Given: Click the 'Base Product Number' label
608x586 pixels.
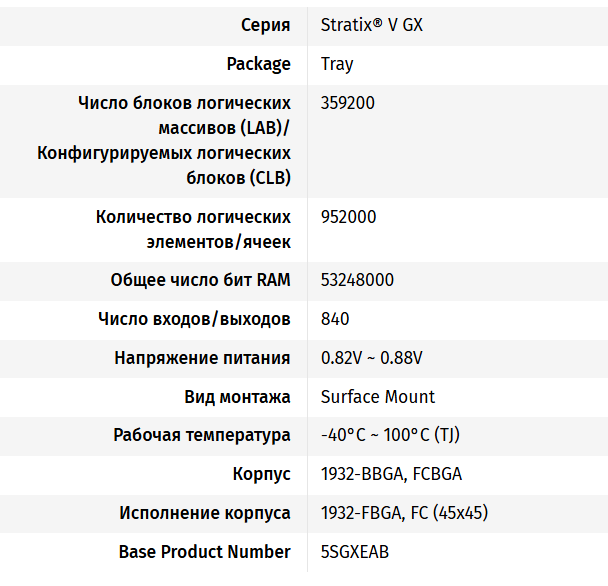Looking at the screenshot, I should [x=204, y=552].
